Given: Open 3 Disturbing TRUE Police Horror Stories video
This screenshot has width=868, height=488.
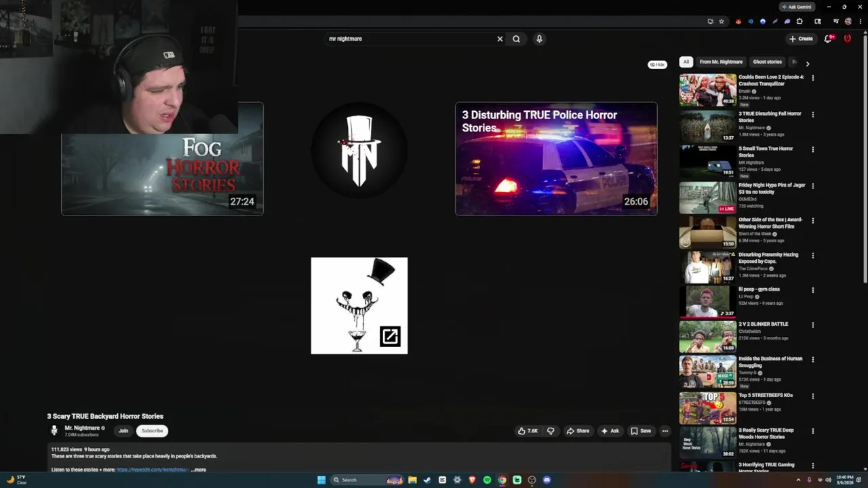Looking at the screenshot, I should coord(556,159).
